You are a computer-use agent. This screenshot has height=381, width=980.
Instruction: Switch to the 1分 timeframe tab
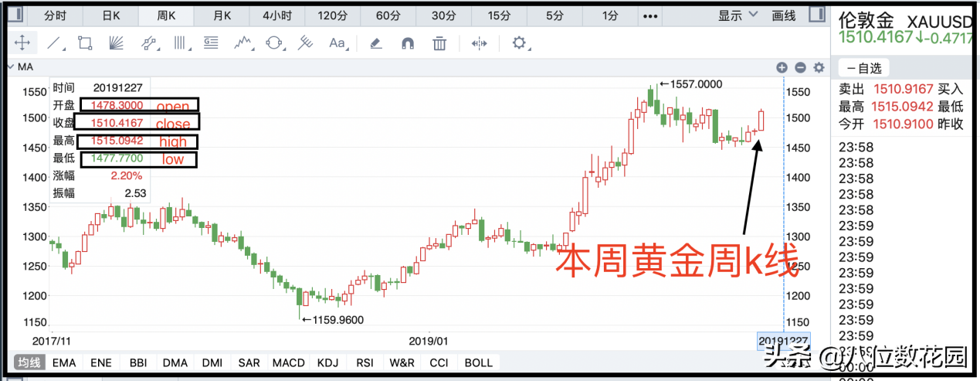click(x=610, y=15)
